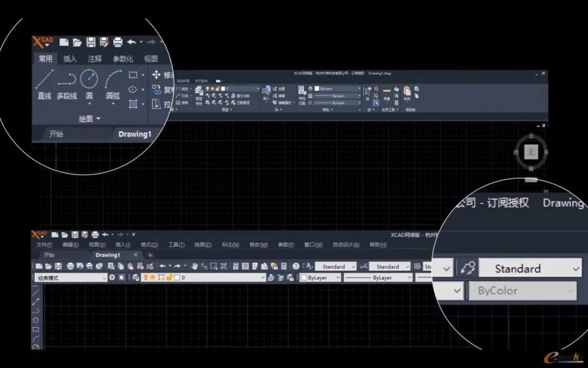Viewport: 588px width, 368px height.
Task: Add a new drawing tab with the plus button
Action: coord(150,255)
